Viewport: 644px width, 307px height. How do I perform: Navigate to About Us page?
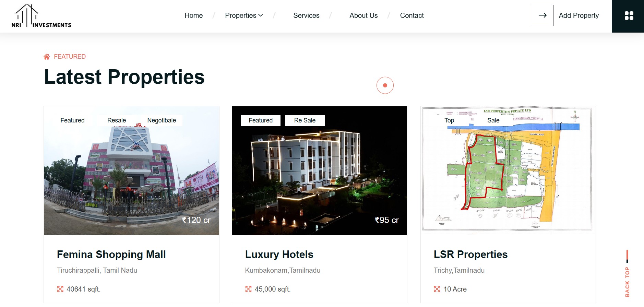363,15
